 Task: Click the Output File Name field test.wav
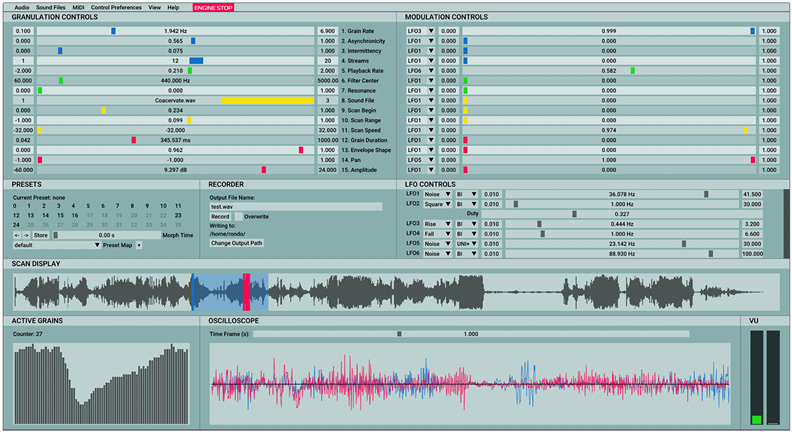(x=295, y=207)
